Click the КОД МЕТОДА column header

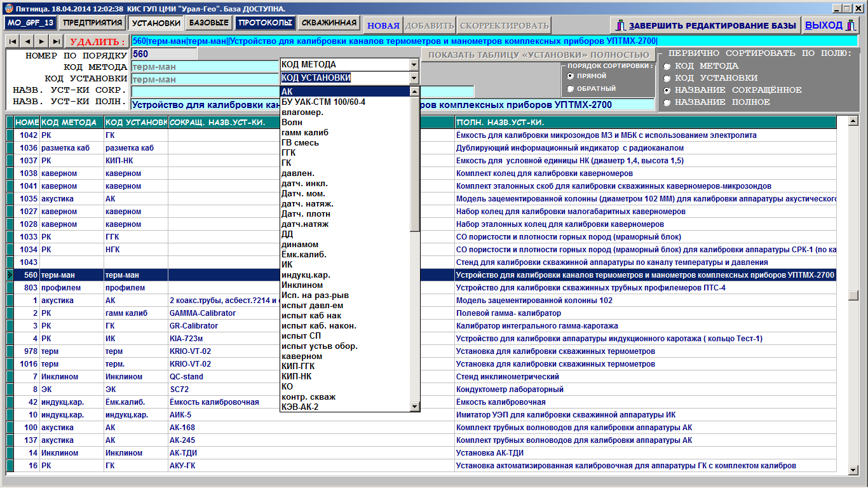[72, 122]
